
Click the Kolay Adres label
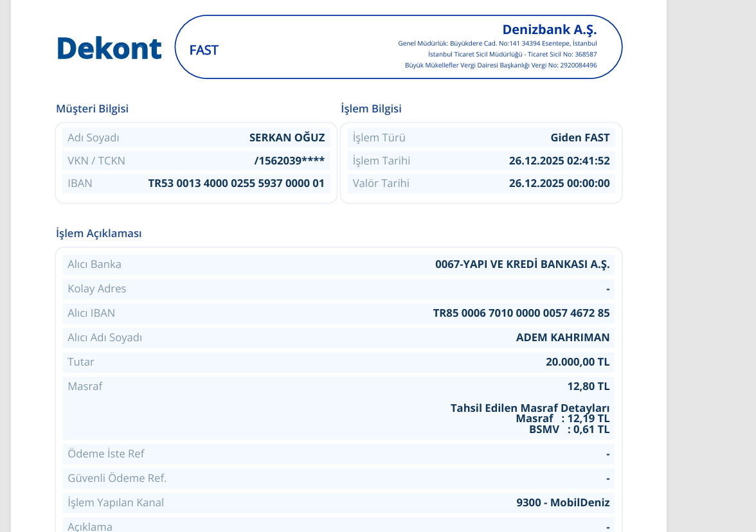click(96, 288)
